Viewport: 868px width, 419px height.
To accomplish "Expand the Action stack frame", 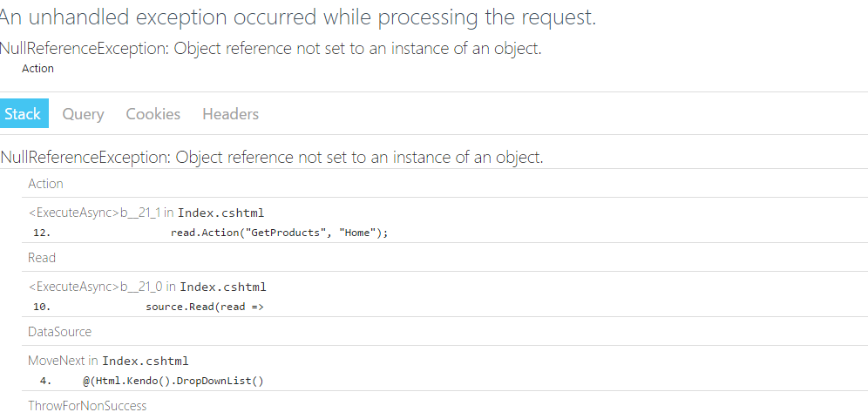I will 45,184.
